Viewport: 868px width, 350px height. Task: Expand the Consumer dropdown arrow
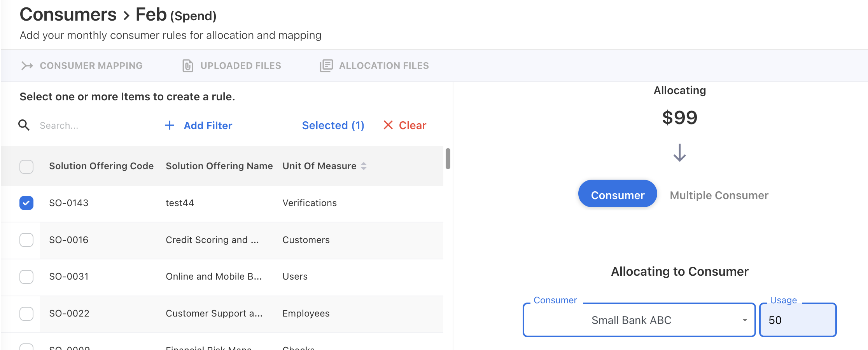(745, 320)
